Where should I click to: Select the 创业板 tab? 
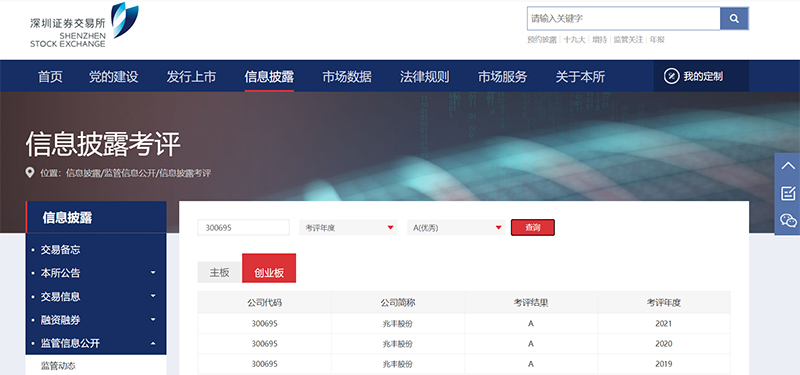click(x=269, y=268)
